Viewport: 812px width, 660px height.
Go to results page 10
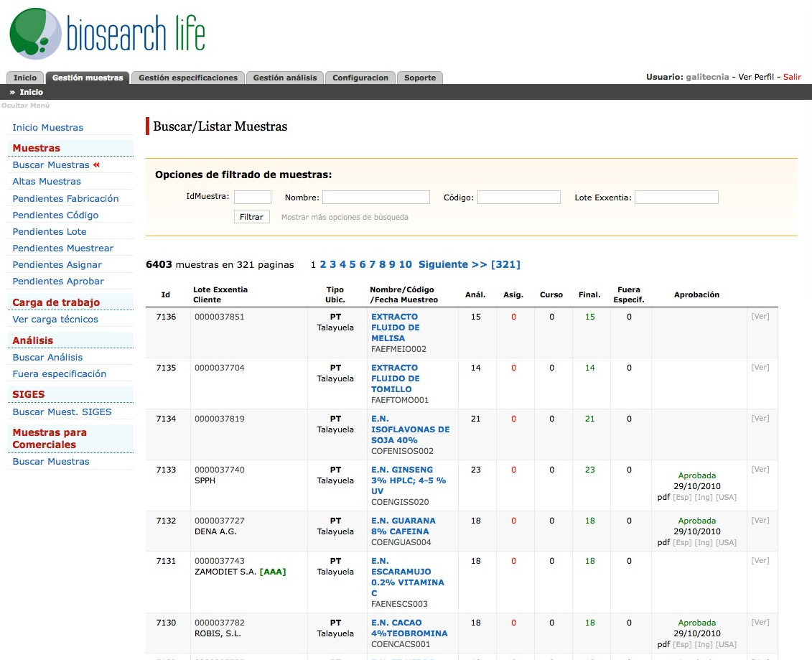pyautogui.click(x=406, y=264)
